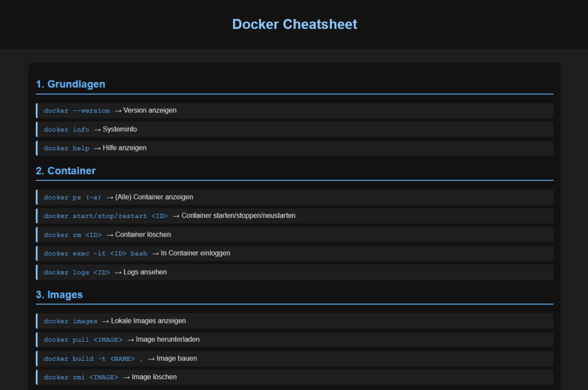The image size is (588, 390).
Task: Click the Docker Cheatsheet page title
Action: click(x=294, y=24)
